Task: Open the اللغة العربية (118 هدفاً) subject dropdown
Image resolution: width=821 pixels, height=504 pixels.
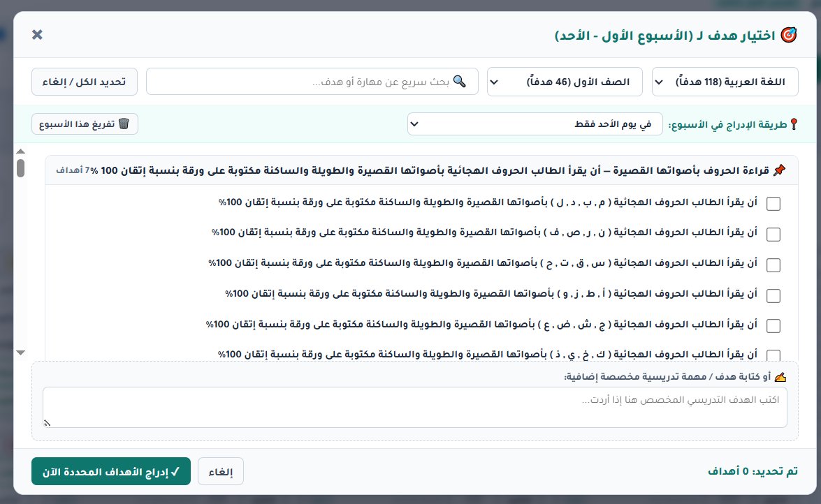Action: tap(725, 82)
